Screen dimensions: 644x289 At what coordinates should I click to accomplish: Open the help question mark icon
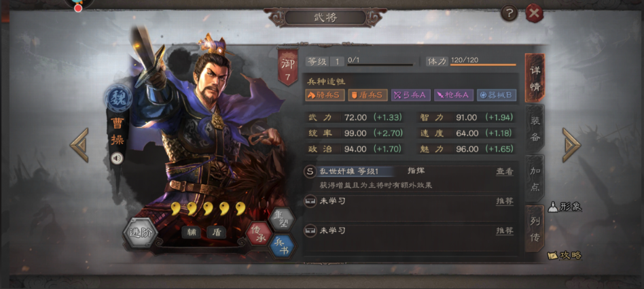pos(509,14)
